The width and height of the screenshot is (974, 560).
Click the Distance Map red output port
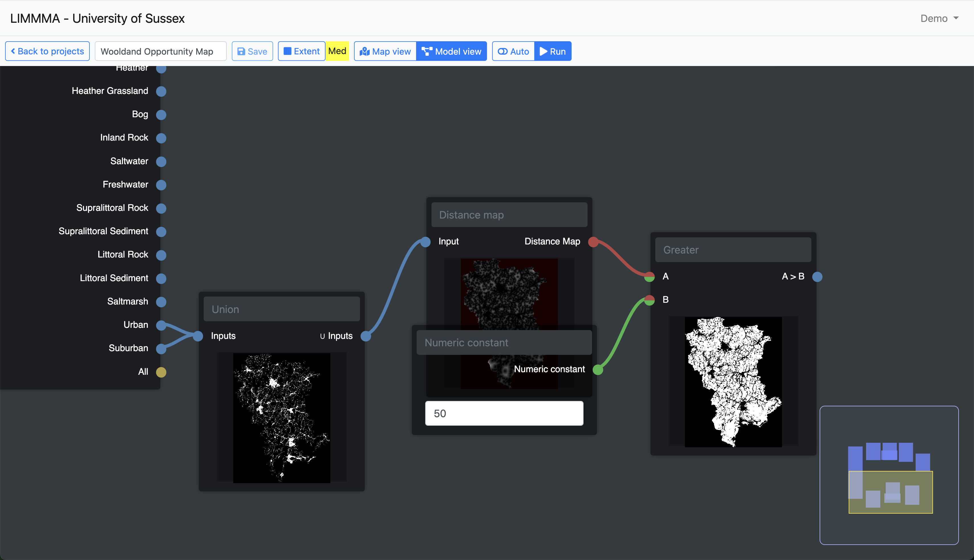[593, 242]
